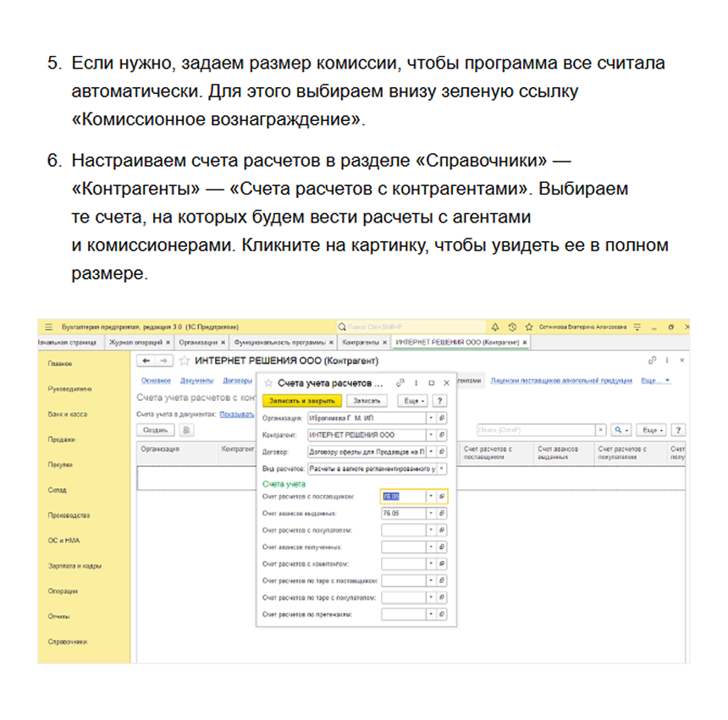The height and width of the screenshot is (720, 728).
Task: Open the Вид расчетов dropdown
Action: [x=442, y=470]
